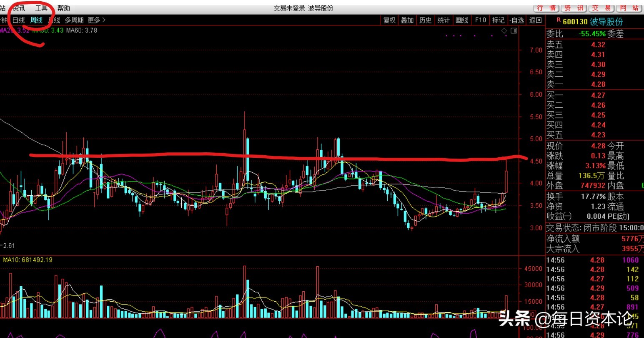
Task: Open F10 company information
Action: [481, 20]
